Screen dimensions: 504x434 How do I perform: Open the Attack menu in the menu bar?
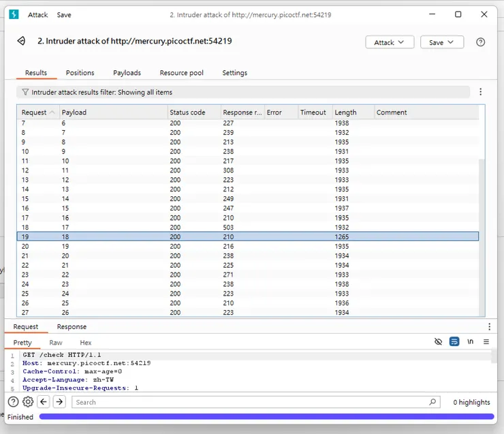(37, 15)
